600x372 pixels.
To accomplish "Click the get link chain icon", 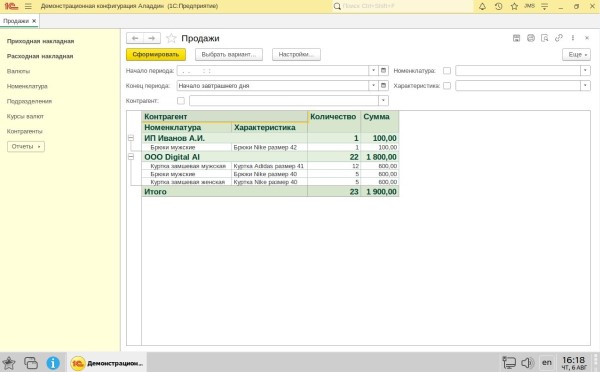I will coord(559,38).
